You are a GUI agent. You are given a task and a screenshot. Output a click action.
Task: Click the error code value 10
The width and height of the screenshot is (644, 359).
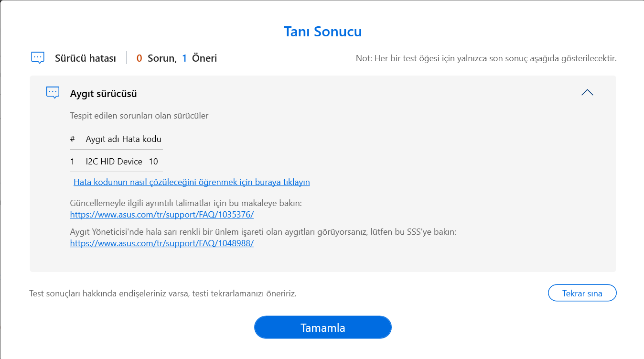pyautogui.click(x=153, y=162)
